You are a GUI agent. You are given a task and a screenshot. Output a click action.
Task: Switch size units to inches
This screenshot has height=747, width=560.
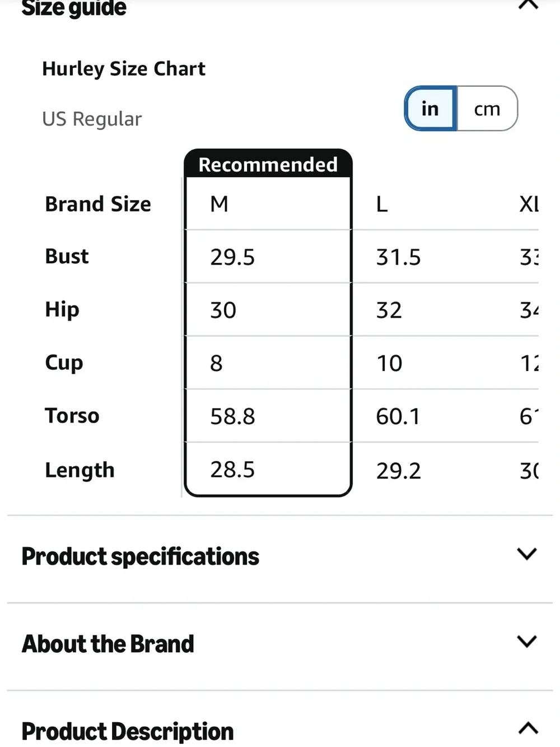coord(430,108)
